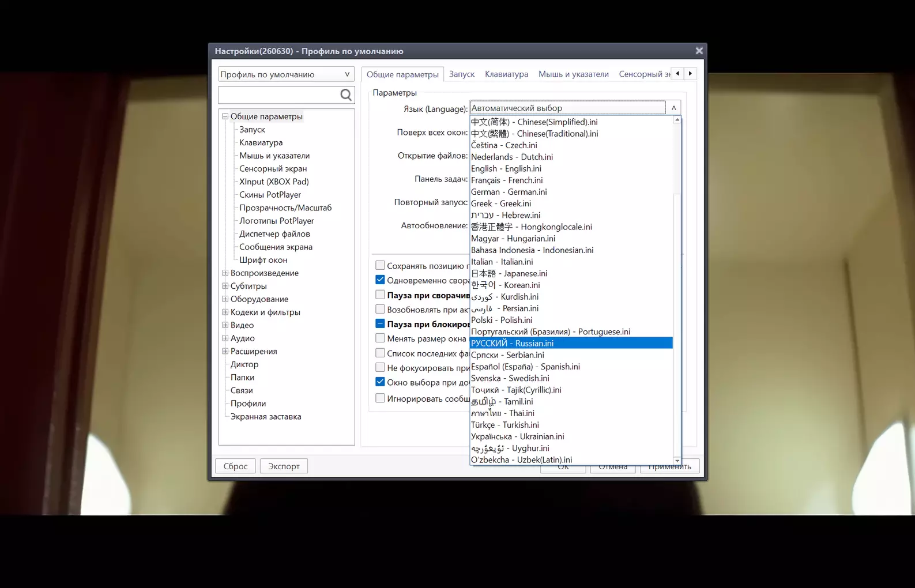Expand the Воспроизведение tree node

coord(225,273)
